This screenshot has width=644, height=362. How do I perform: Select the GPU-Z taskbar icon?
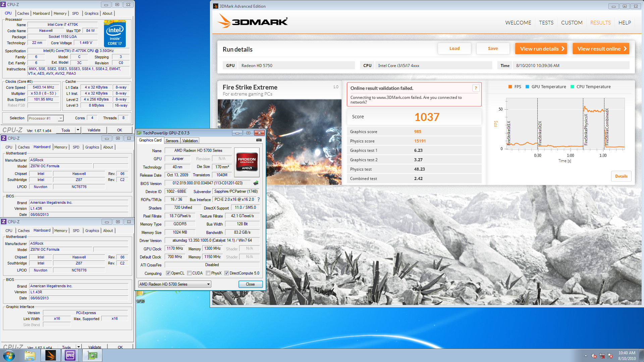tap(92, 355)
